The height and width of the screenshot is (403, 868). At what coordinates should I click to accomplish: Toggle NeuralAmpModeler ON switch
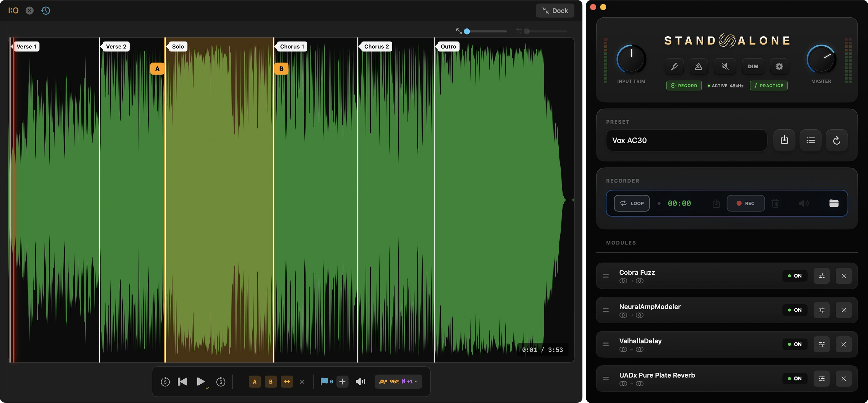(794, 310)
